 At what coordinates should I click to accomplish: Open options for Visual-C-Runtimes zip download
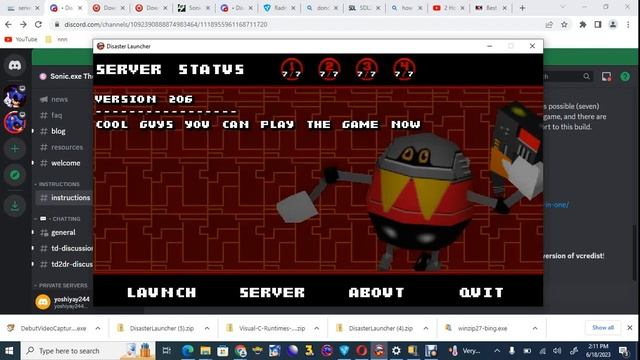pyautogui.click(x=317, y=328)
